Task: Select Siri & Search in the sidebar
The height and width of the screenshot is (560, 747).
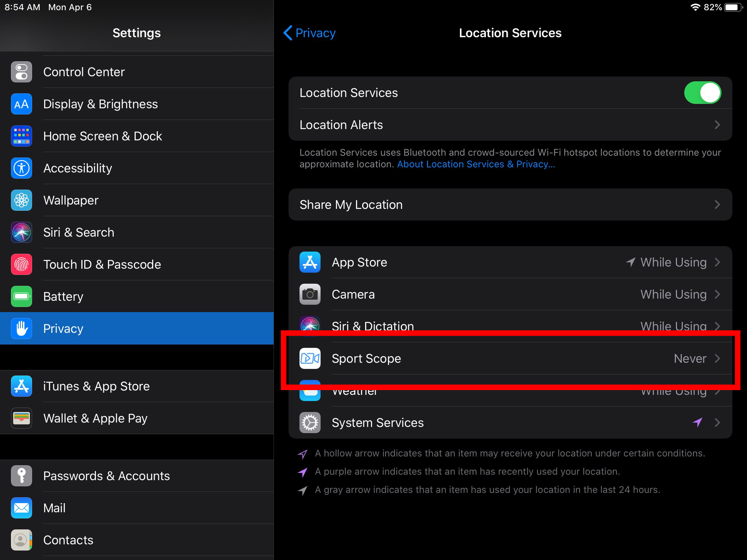Action: pyautogui.click(x=137, y=232)
